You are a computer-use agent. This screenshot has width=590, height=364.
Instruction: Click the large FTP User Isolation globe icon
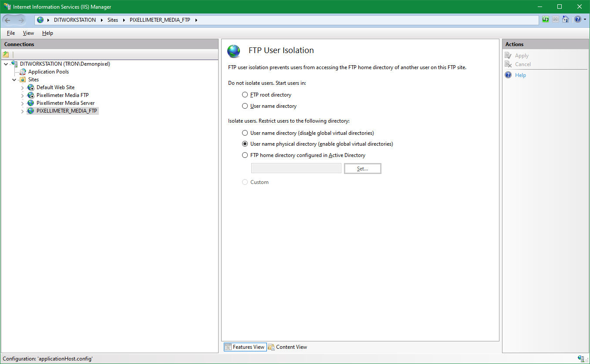pyautogui.click(x=234, y=51)
